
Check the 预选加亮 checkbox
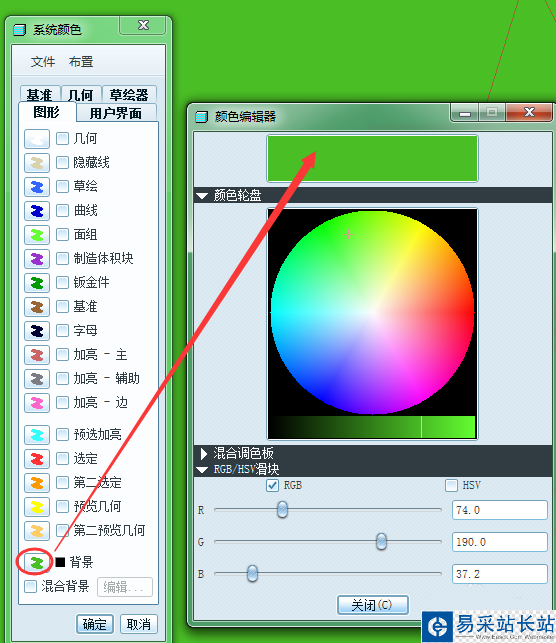click(x=62, y=434)
